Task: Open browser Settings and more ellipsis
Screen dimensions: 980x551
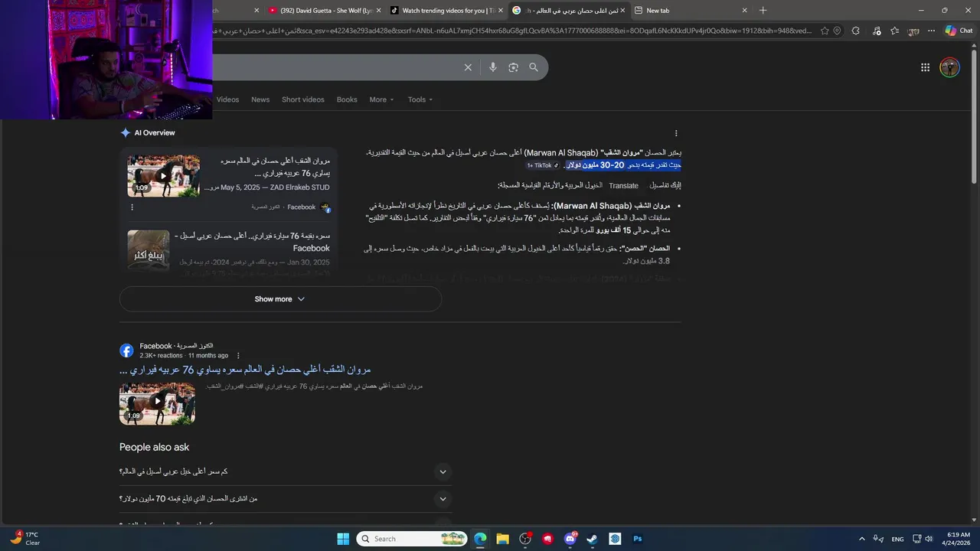Action: (931, 31)
